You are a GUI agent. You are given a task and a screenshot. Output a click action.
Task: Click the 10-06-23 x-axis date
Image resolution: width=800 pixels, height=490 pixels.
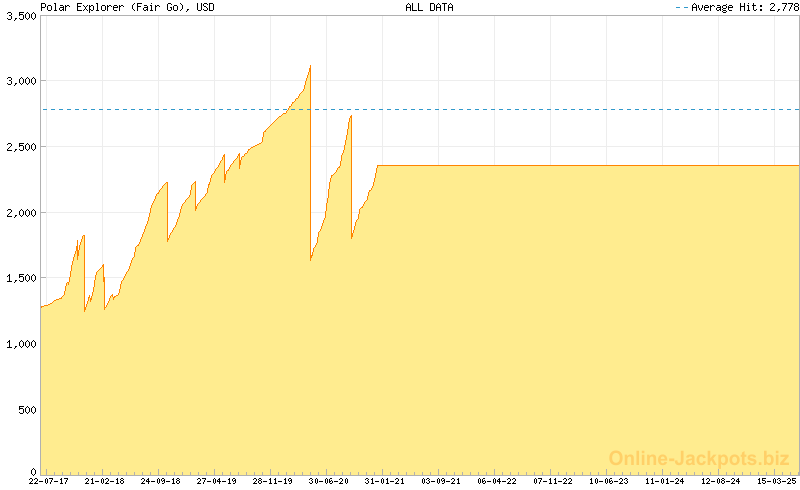tap(608, 481)
